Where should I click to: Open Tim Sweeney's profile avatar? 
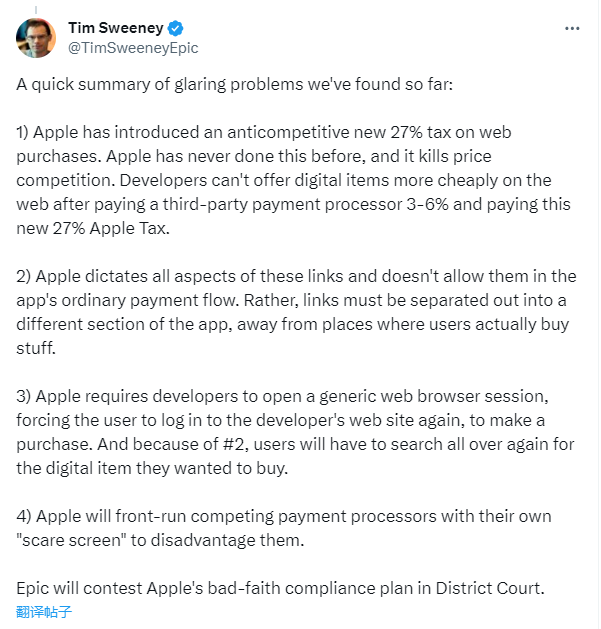click(x=36, y=38)
